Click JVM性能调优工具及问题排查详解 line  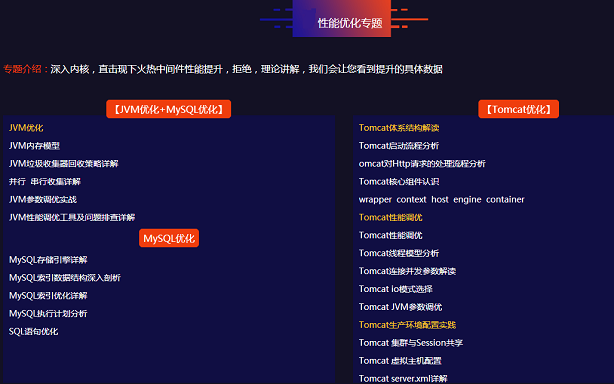coord(72,217)
